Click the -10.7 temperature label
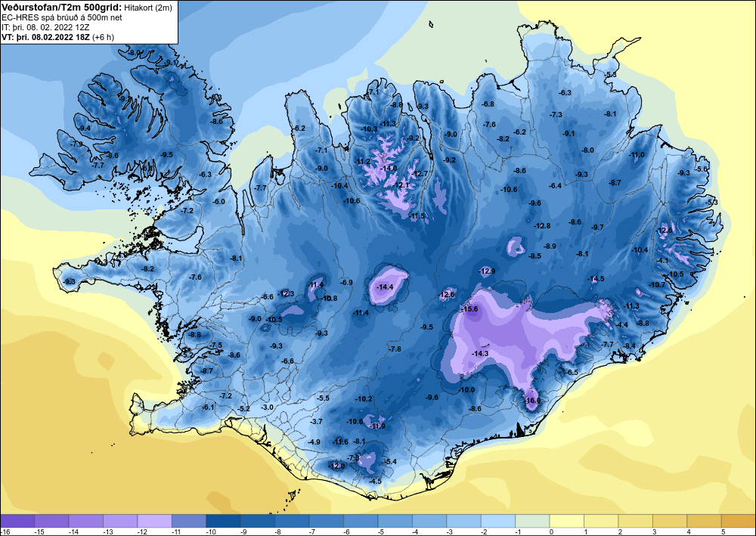 click(657, 284)
